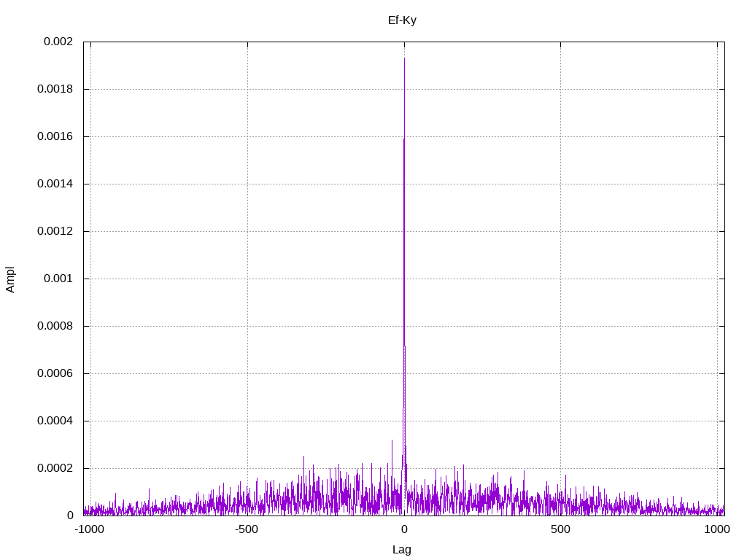Viewport: 747px width, 560px height.
Task: Click the x-axis value '1000'
Action: coord(717,529)
